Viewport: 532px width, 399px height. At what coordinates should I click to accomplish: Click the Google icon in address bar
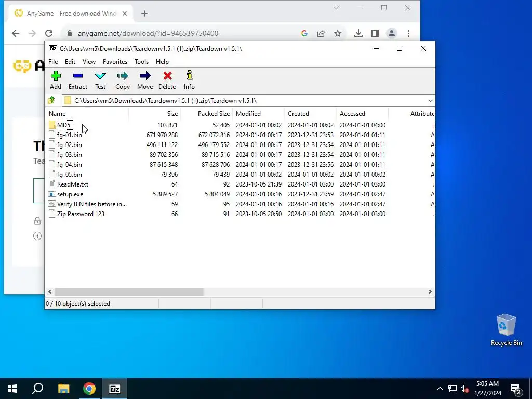[304, 33]
